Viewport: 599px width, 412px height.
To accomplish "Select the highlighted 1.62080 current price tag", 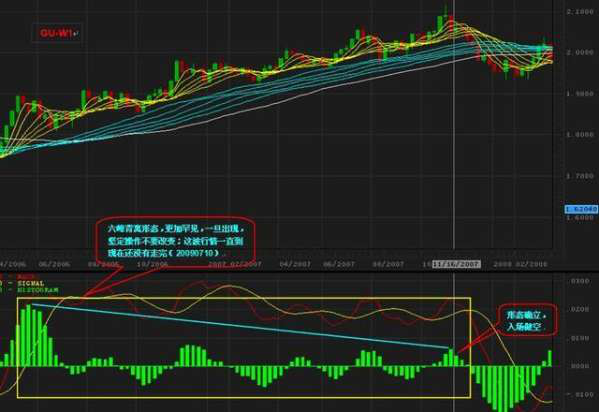I will (x=581, y=209).
